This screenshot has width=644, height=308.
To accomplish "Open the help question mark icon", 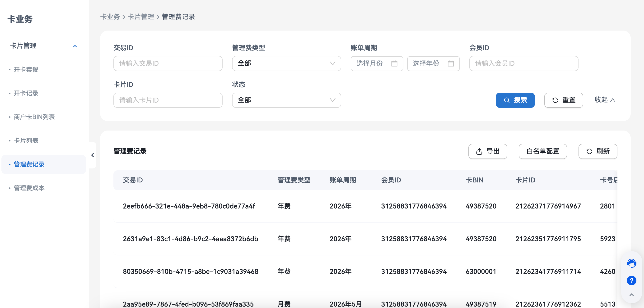I will 631,281.
